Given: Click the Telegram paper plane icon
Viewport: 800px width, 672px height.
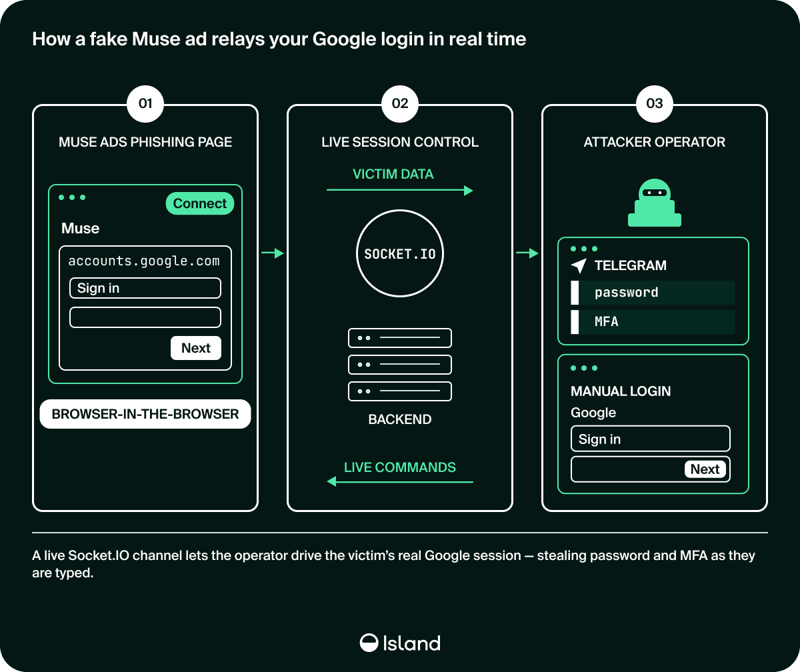Looking at the screenshot, I should point(579,265).
